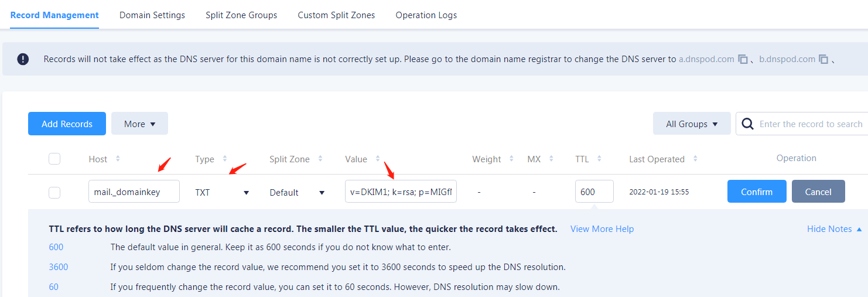Open the Operation Logs tab
868x297 pixels.
(426, 15)
